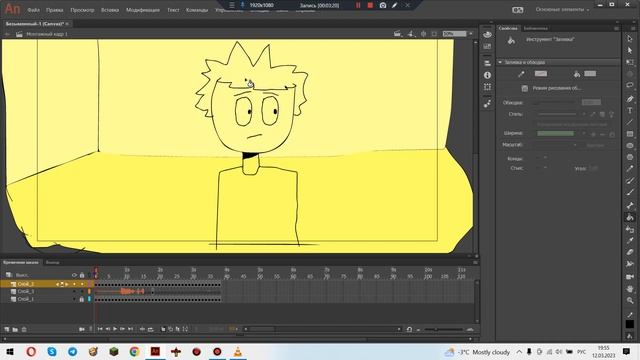The height and width of the screenshot is (360, 640).
Task: Collapse the Заливка и обводка section
Action: click(x=500, y=62)
